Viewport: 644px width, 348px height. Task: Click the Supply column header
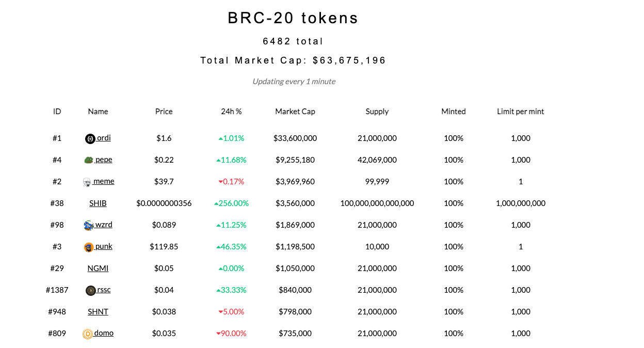tap(377, 111)
